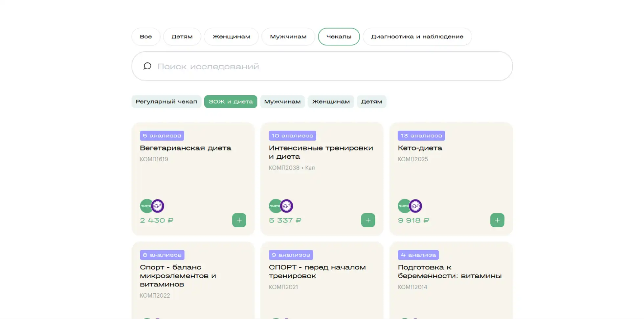The height and width of the screenshot is (319, 644).
Task: Select the Все category tab
Action: [x=146, y=36]
